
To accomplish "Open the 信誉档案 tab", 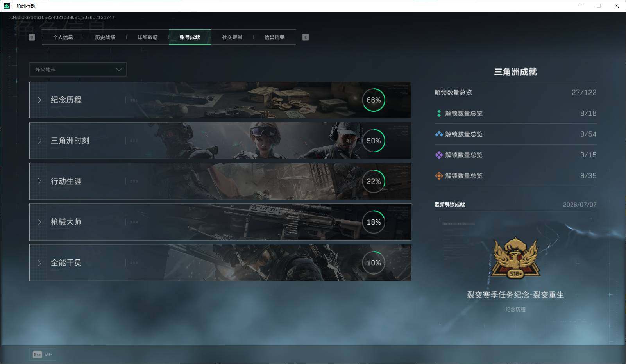I will coord(274,37).
